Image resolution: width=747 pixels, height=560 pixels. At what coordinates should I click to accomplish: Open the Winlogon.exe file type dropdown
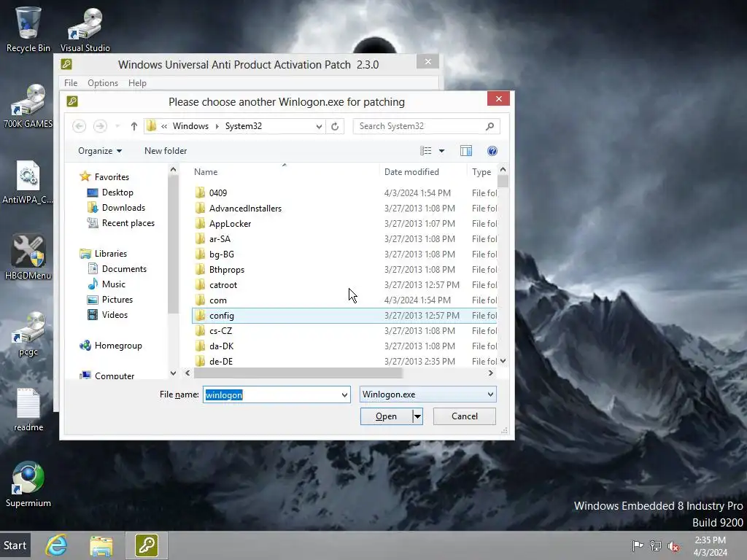pos(490,394)
